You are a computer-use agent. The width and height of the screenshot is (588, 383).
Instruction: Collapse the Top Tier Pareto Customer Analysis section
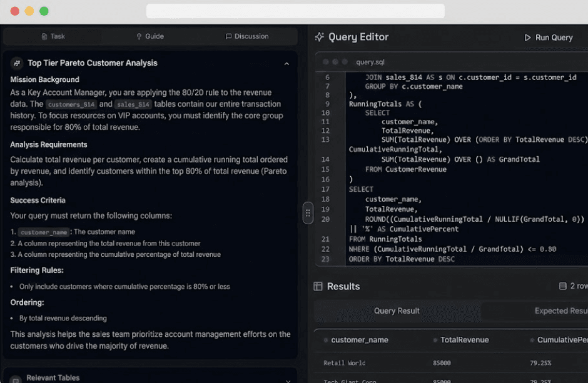(x=286, y=62)
